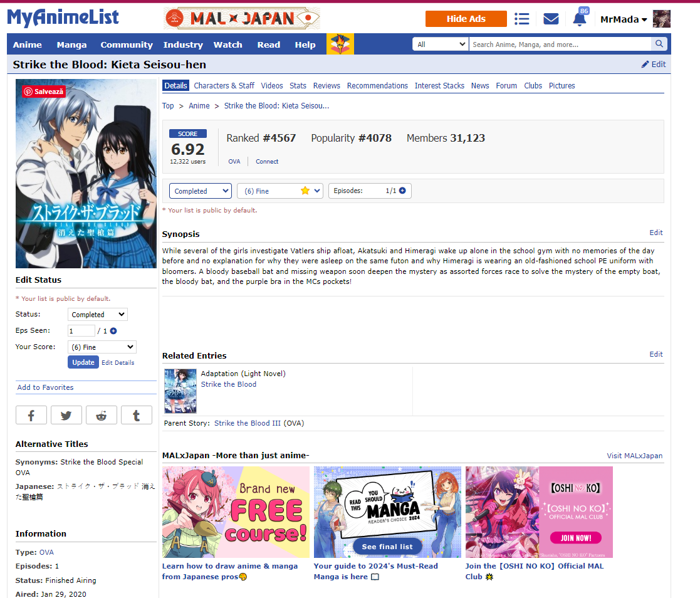Click the Update button
The width and height of the screenshot is (700, 598).
pos(83,362)
